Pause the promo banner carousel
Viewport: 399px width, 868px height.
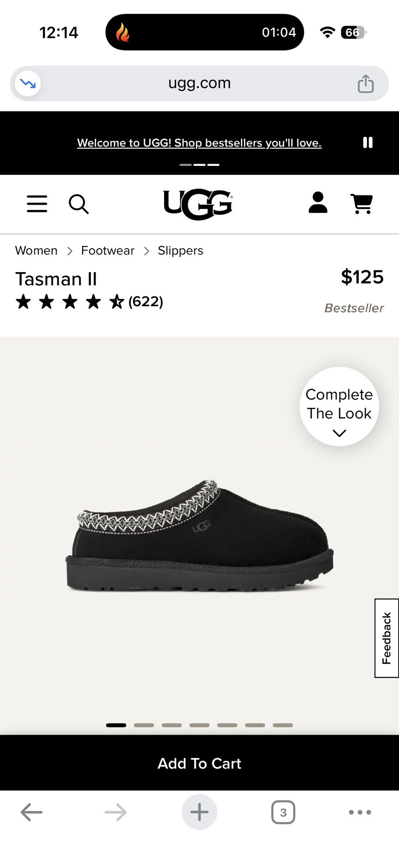pyautogui.click(x=368, y=143)
